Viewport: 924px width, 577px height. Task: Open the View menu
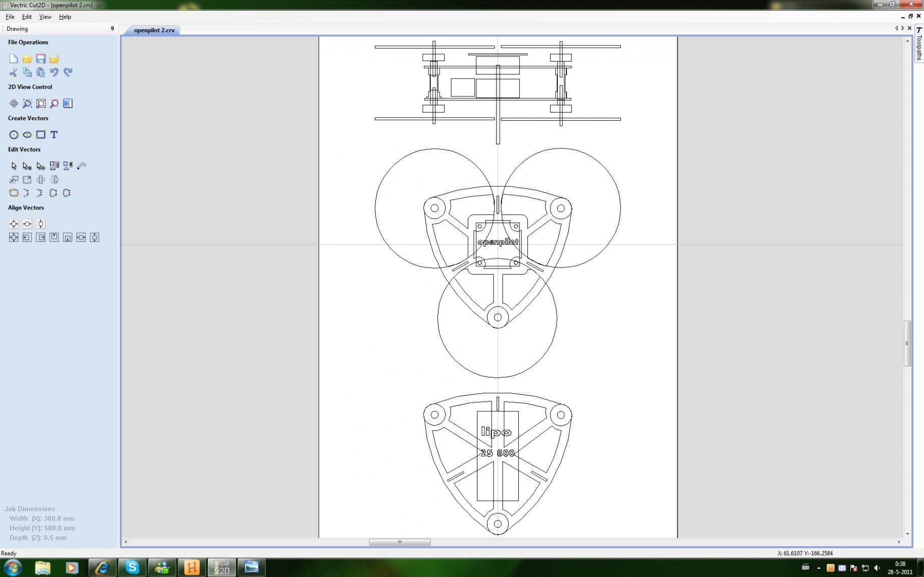coord(45,17)
